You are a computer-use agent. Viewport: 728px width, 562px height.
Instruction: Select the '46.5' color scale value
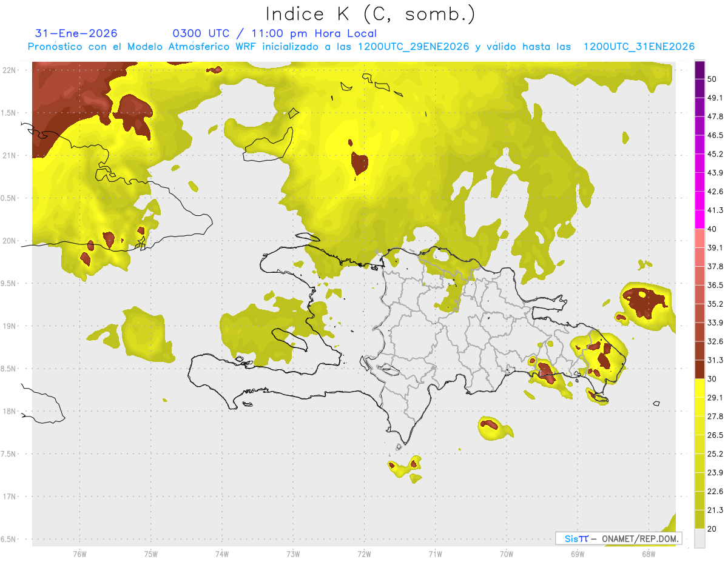tap(715, 135)
